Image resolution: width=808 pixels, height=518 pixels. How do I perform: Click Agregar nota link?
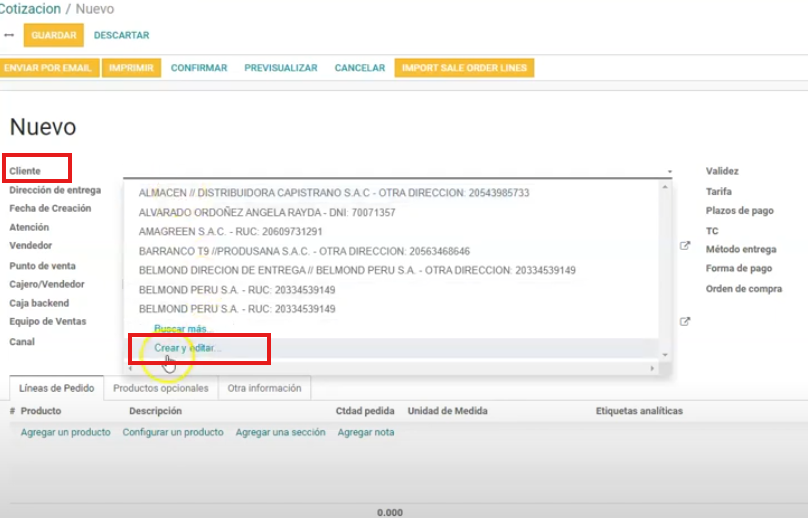point(366,432)
